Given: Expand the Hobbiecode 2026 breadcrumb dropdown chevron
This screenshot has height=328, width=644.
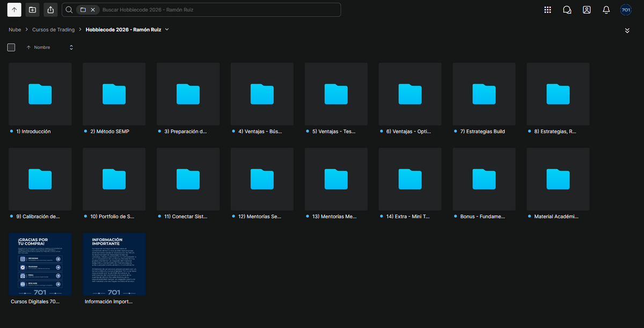Looking at the screenshot, I should click(x=167, y=29).
